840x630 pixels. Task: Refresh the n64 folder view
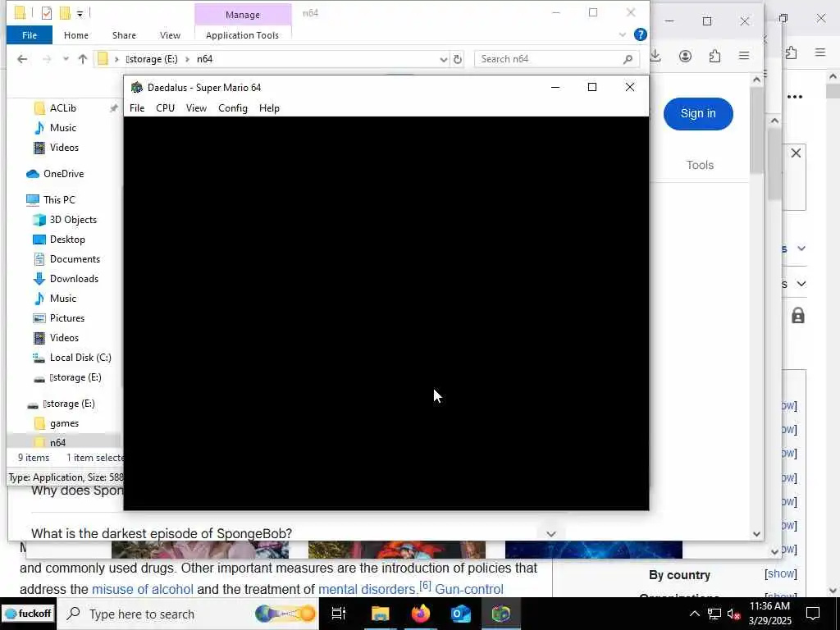coord(458,59)
